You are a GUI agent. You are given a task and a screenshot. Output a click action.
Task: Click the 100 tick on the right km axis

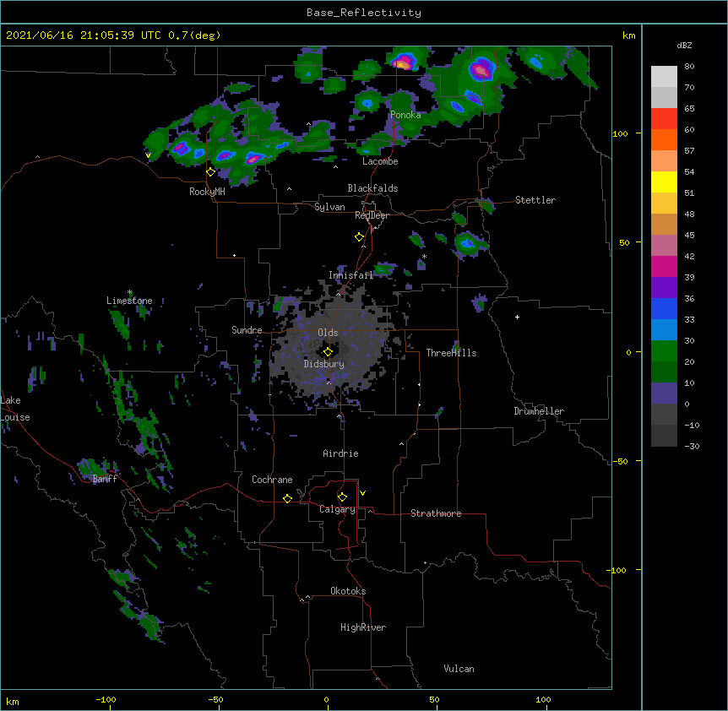click(620, 133)
